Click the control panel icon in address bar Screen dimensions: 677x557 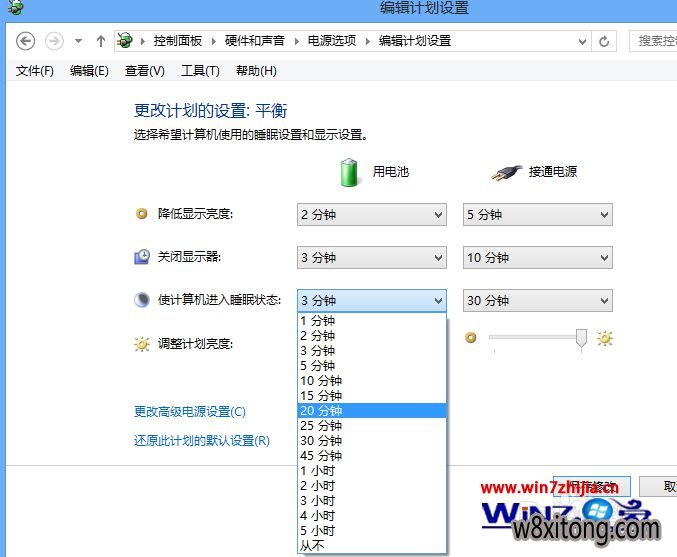pos(125,41)
